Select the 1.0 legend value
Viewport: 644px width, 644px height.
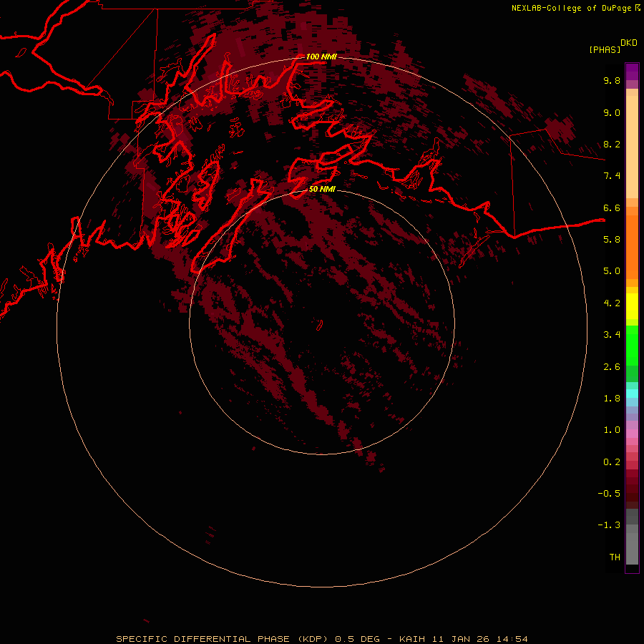[x=612, y=430]
